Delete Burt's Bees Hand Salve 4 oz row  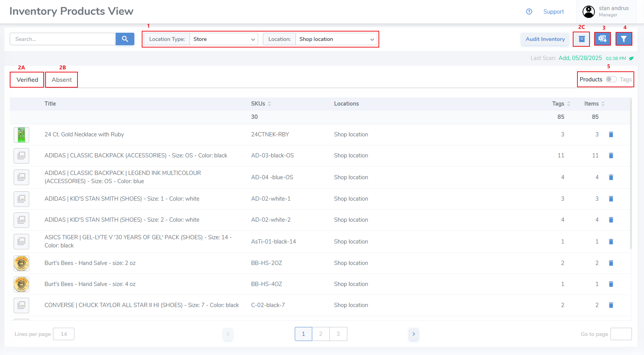point(611,284)
